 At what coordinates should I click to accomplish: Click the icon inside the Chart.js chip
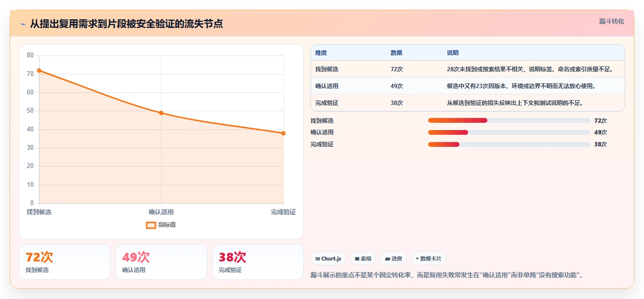[x=318, y=259]
